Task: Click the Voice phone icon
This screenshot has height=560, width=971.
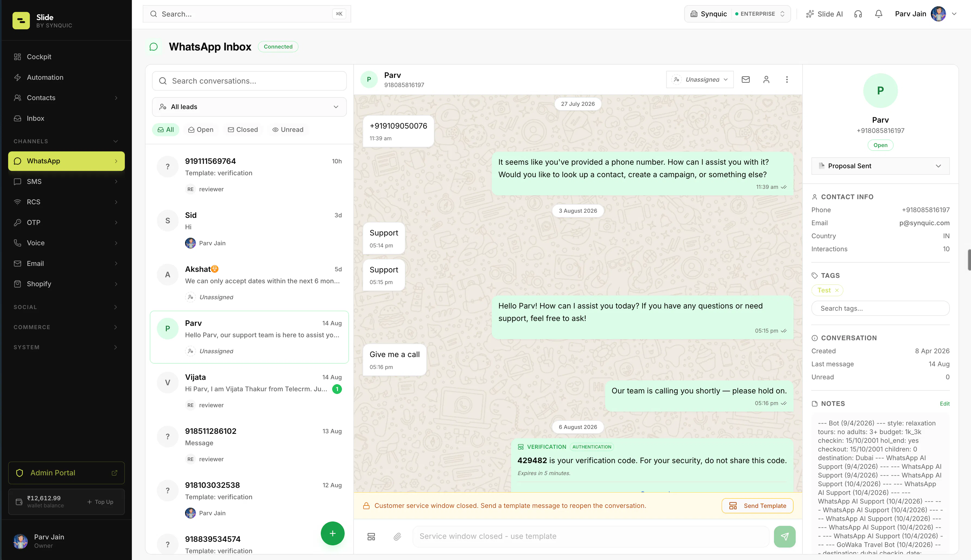Action: [x=17, y=243]
